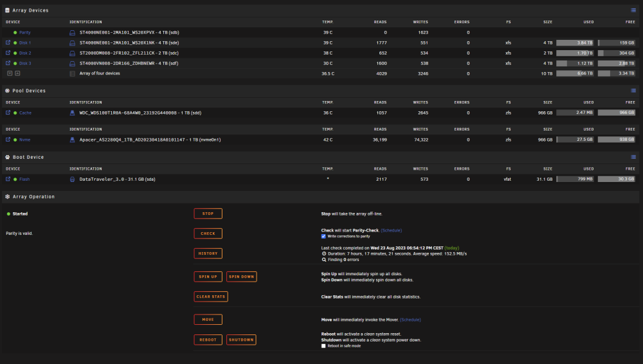The height and width of the screenshot is (364, 643).
Task: Toggle the Pool Devices view menu icon
Action: pyautogui.click(x=633, y=91)
